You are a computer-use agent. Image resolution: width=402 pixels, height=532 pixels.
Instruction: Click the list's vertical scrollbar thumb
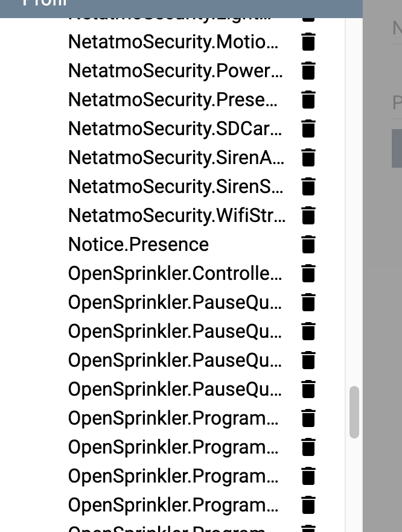tap(354, 412)
